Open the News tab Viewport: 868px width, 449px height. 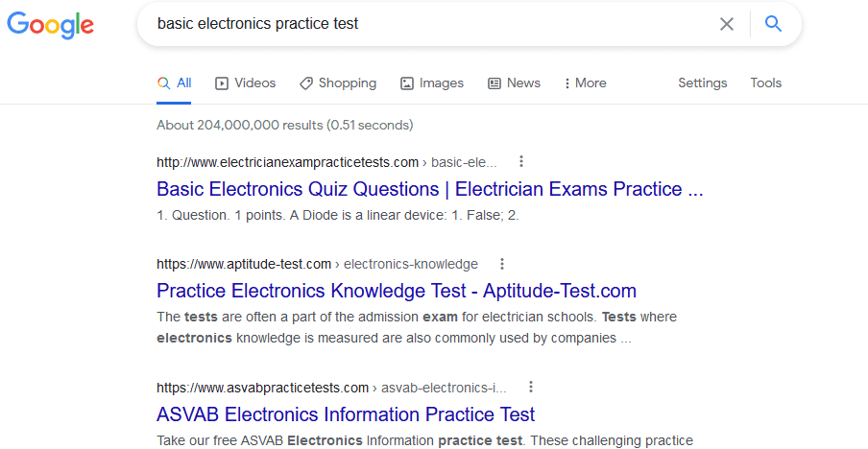tap(514, 83)
